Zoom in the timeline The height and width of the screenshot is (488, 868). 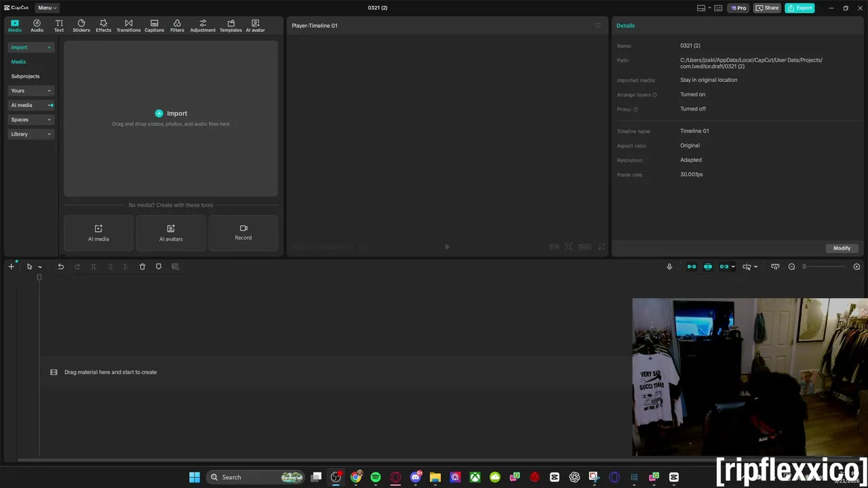pyautogui.click(x=856, y=266)
